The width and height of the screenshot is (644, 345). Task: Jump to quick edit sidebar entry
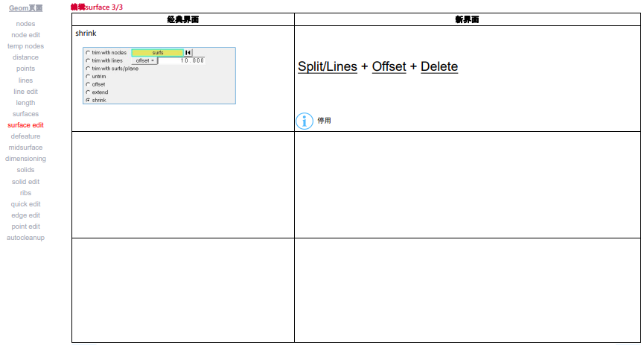(x=25, y=204)
